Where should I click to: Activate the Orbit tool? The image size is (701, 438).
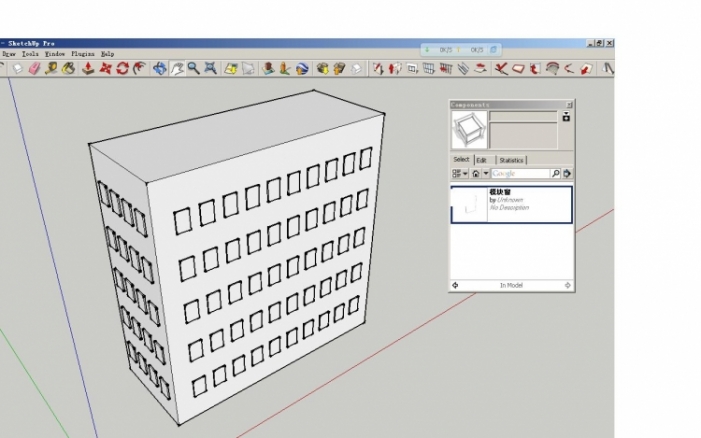pos(159,69)
